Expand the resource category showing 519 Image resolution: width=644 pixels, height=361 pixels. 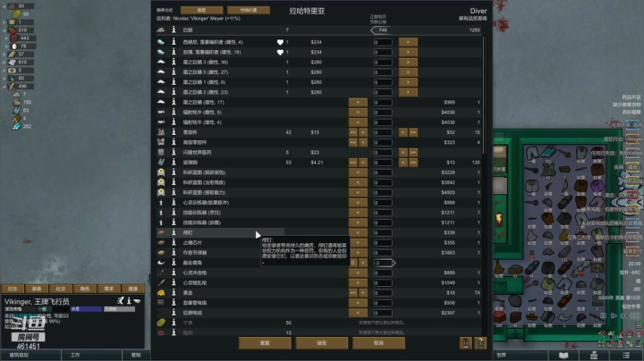coord(4,30)
